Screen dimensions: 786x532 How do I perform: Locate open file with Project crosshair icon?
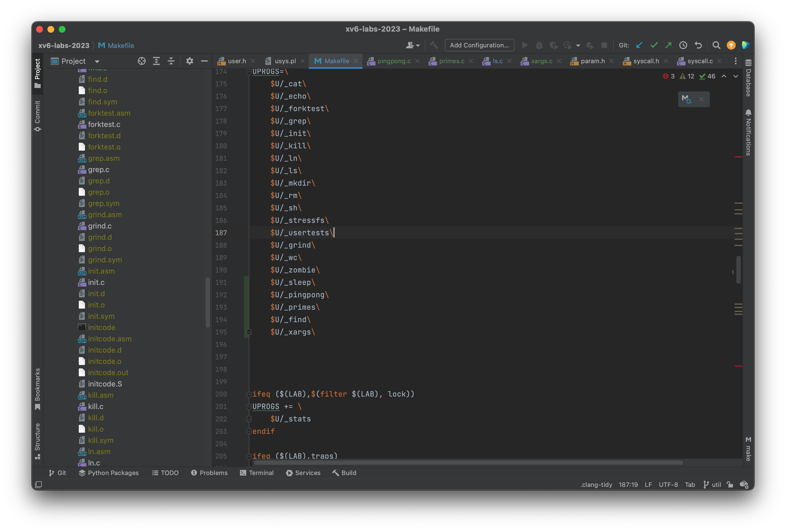142,61
